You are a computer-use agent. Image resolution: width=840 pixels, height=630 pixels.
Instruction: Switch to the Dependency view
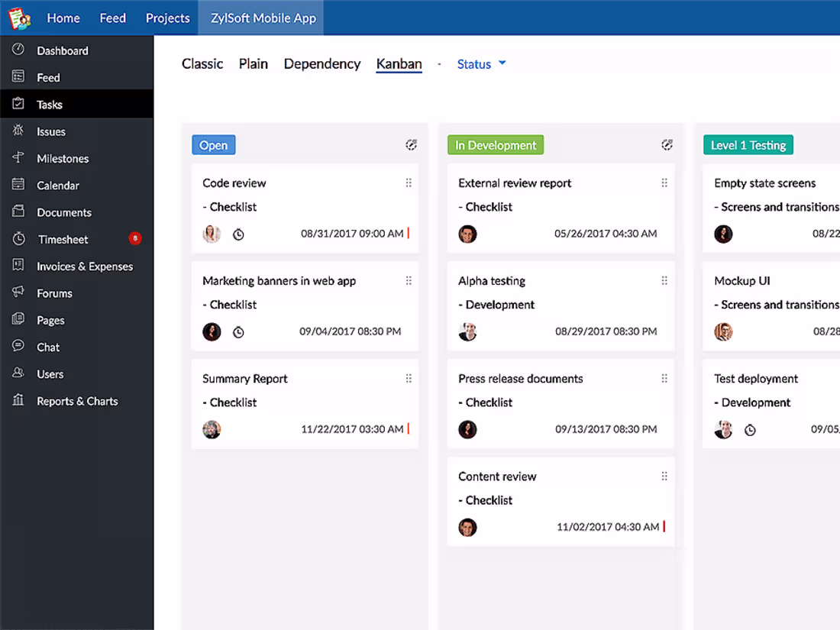coord(321,64)
